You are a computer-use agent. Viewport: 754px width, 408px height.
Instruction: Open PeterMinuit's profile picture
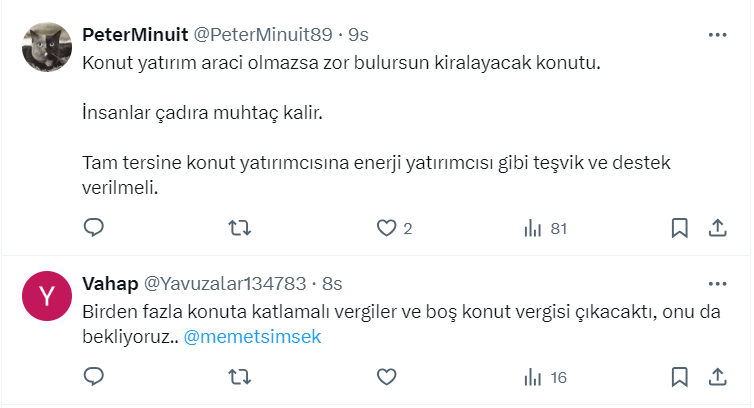coord(46,47)
